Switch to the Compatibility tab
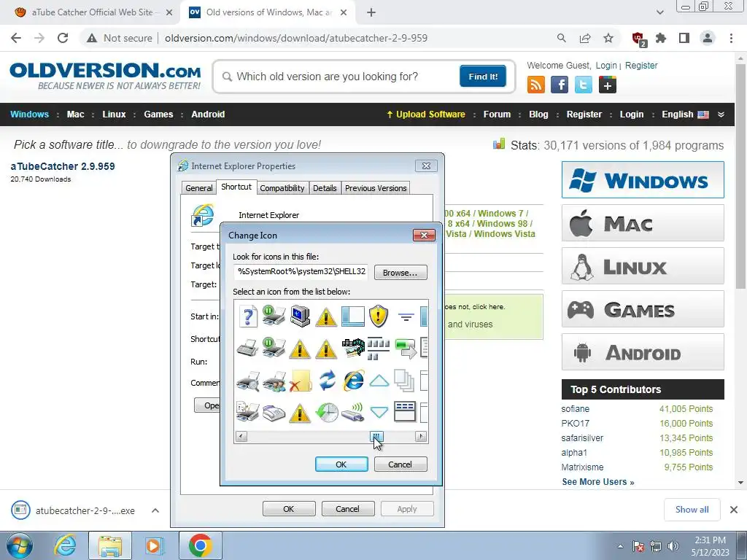747x560 pixels. (x=282, y=188)
